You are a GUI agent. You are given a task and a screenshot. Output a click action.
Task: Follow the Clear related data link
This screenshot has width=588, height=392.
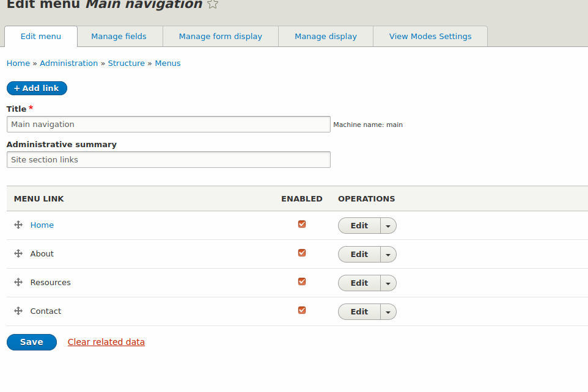106,342
